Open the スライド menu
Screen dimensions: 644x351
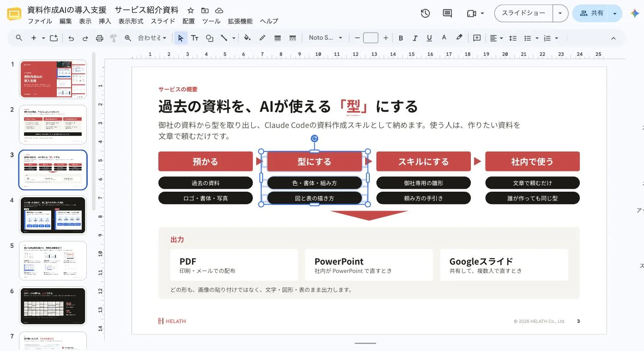click(x=163, y=21)
